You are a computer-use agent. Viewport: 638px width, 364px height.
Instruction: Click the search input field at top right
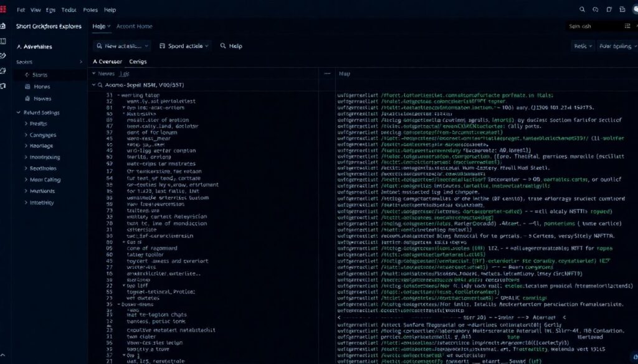[592, 26]
